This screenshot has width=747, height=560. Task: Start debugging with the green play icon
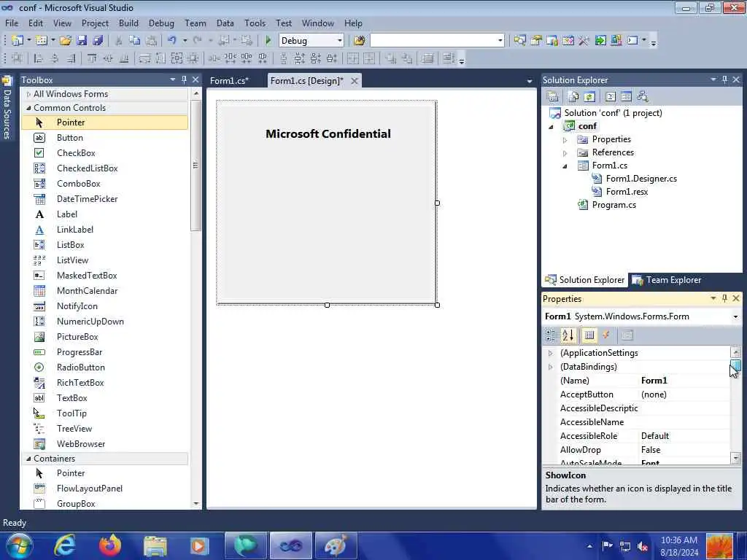pos(268,41)
